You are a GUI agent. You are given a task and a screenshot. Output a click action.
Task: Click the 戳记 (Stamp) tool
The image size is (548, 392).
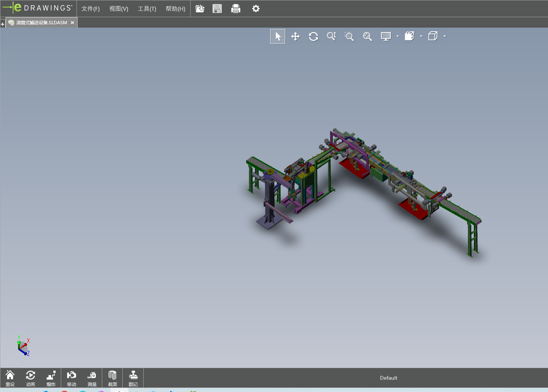pos(133,378)
